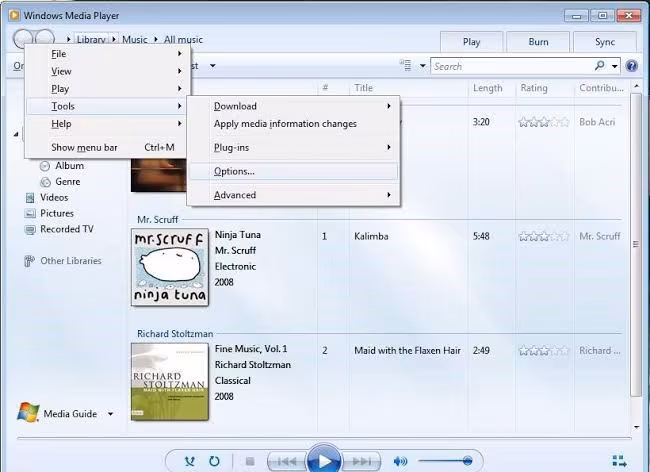Collapse the navigation tree triangle
Image resolution: width=650 pixels, height=472 pixels.
[16, 134]
